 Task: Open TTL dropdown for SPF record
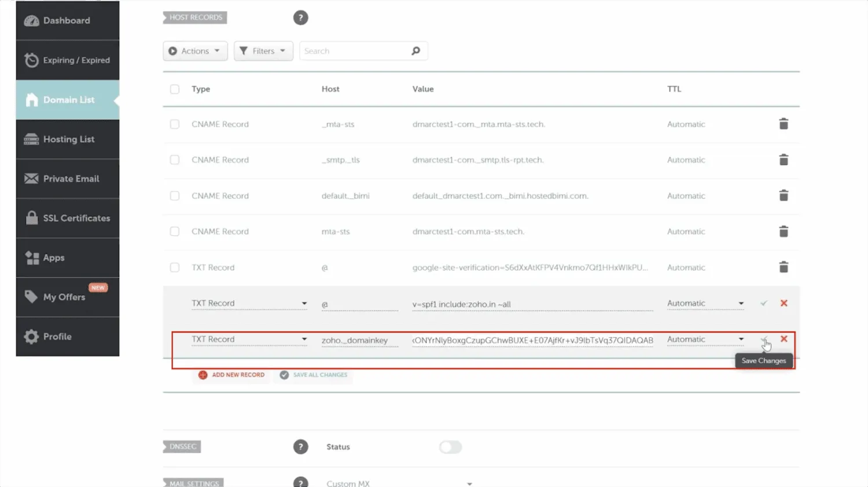(x=705, y=304)
